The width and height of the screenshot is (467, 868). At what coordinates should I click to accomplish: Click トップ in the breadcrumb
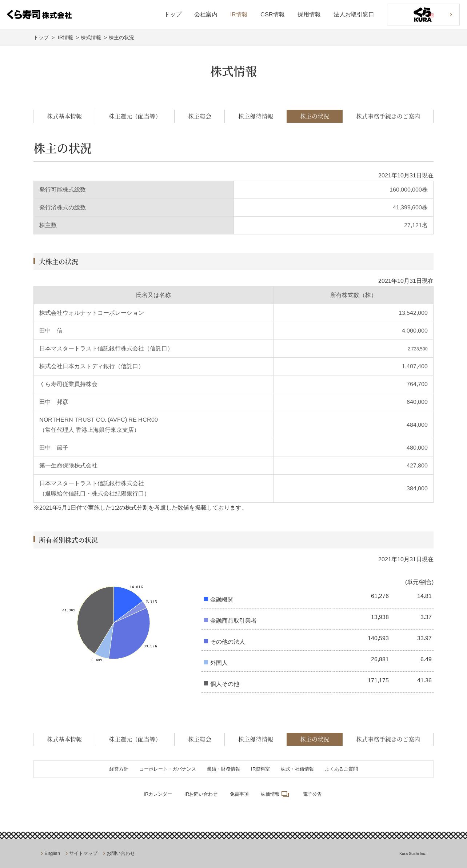click(x=41, y=37)
